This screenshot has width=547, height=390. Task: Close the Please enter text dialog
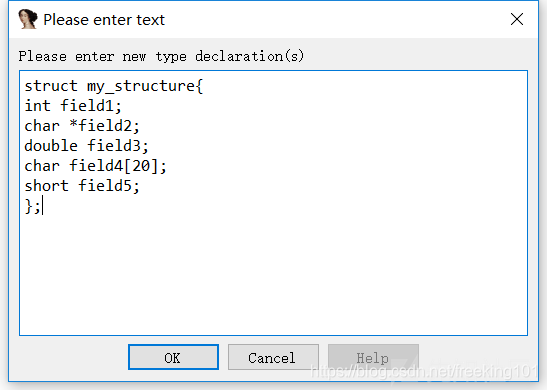pos(517,19)
